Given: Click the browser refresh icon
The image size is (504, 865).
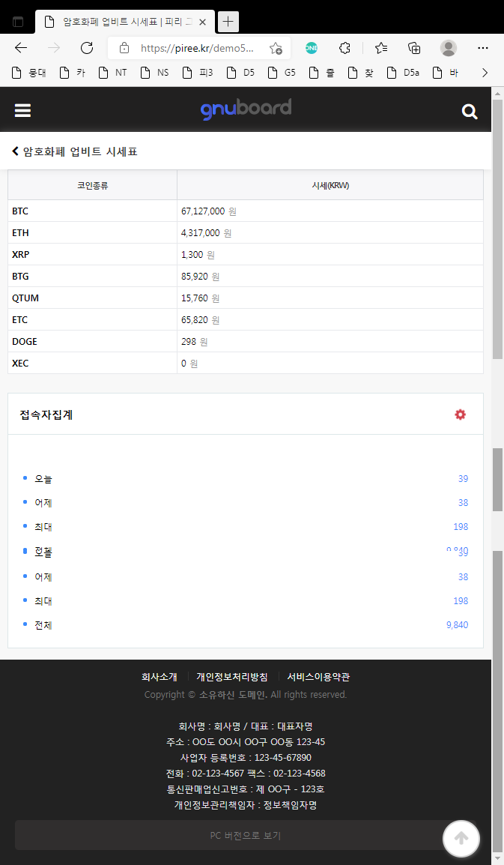Looking at the screenshot, I should [87, 48].
